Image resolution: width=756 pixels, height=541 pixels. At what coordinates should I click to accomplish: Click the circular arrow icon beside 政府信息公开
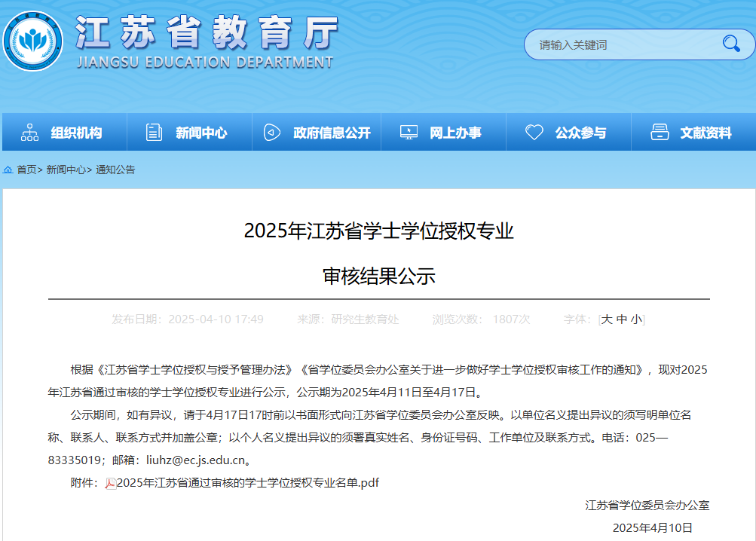point(271,131)
